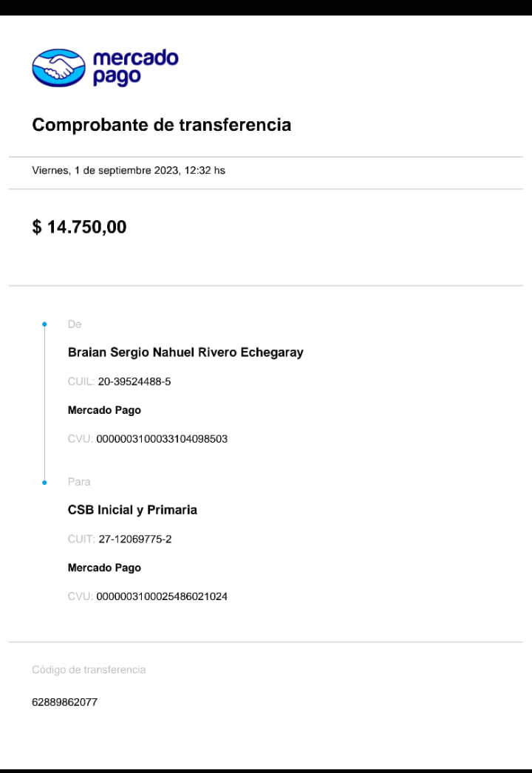
Task: Click the date 'Viernes, 1 de septiembre 2023'
Action: click(104, 171)
